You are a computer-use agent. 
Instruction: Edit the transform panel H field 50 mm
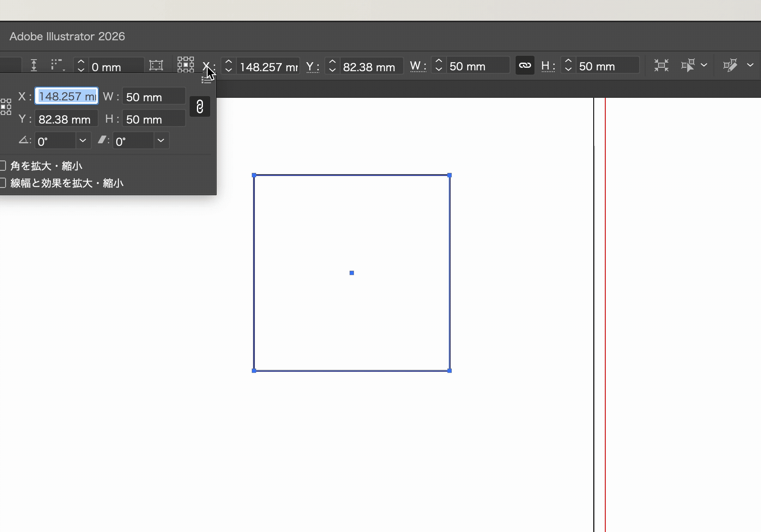pyautogui.click(x=154, y=119)
